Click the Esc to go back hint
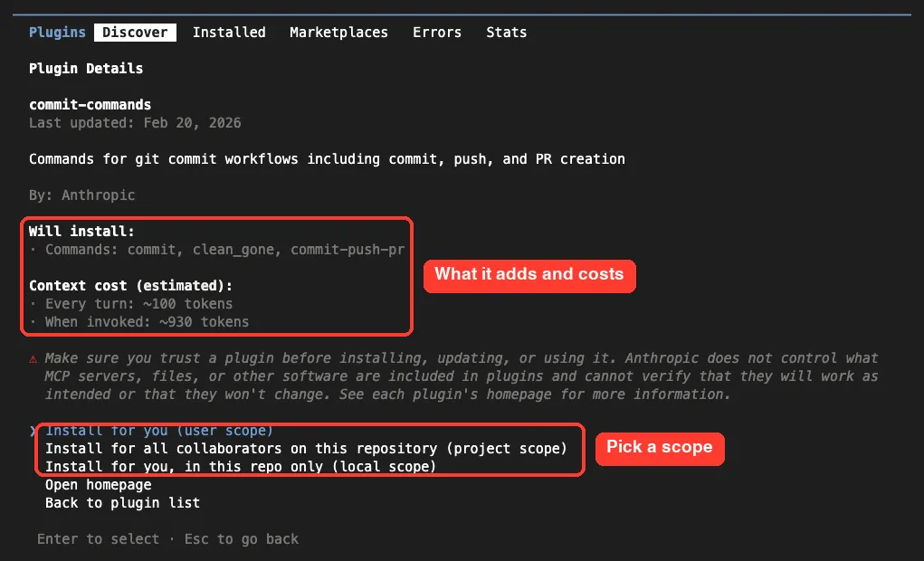This screenshot has height=561, width=924. (242, 539)
